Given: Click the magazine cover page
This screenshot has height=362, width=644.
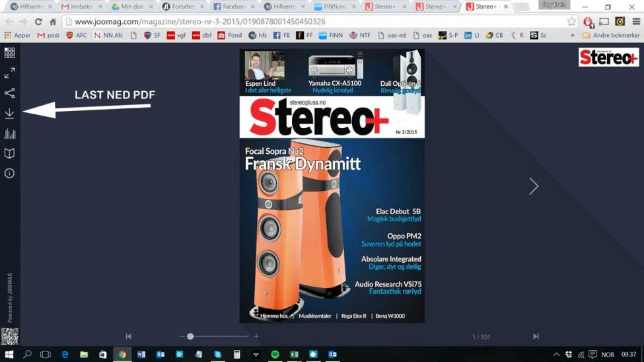Looking at the screenshot, I should 332,186.
